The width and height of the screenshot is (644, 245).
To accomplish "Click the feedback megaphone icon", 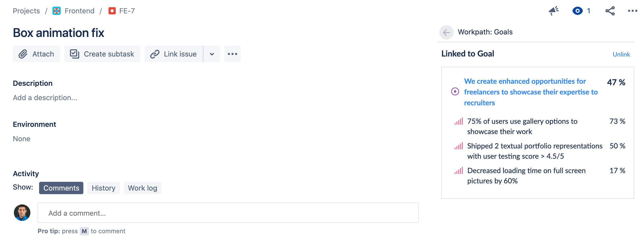I will (553, 11).
